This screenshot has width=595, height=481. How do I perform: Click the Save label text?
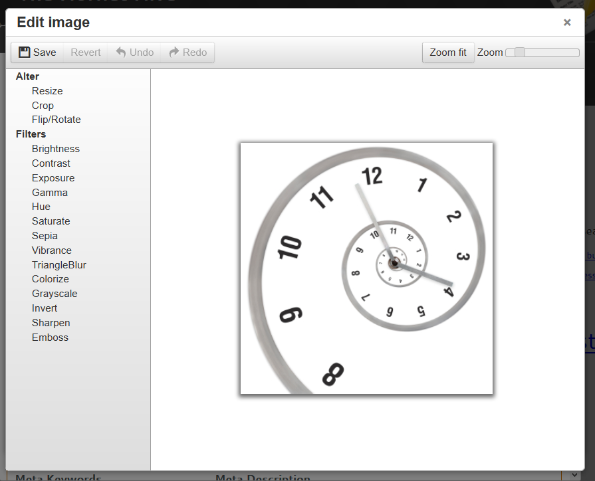click(x=44, y=52)
